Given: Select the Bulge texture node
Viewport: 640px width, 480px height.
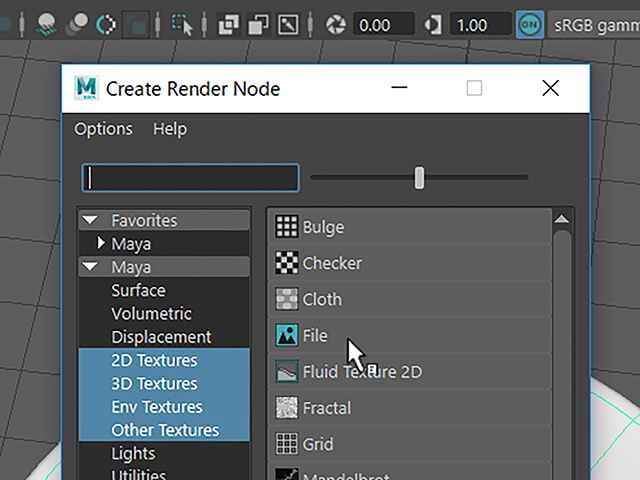Looking at the screenshot, I should pyautogui.click(x=410, y=227).
